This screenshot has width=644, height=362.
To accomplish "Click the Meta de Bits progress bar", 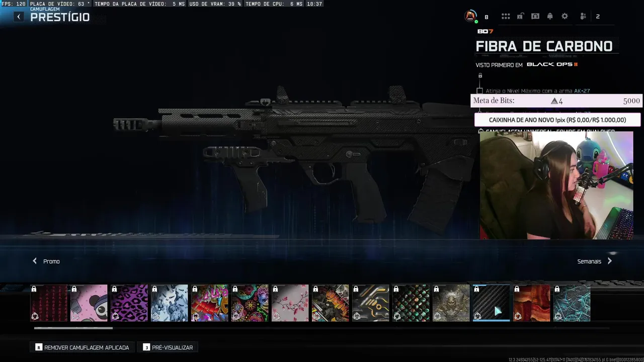I will click(x=556, y=101).
